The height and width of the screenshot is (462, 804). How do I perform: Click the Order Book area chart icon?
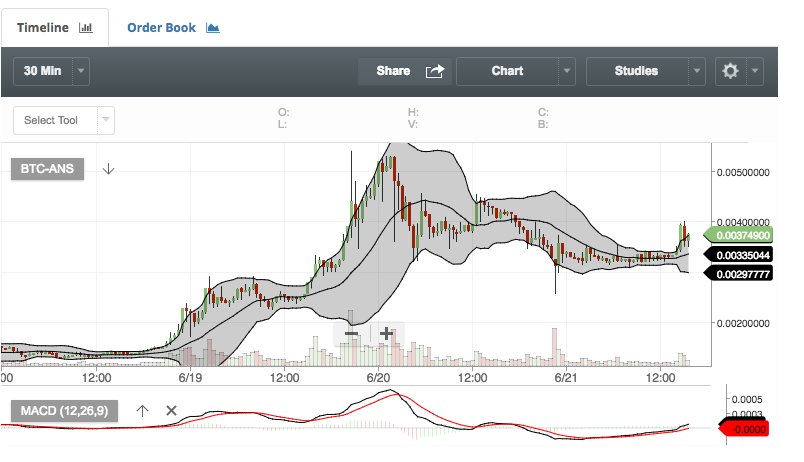click(x=213, y=28)
